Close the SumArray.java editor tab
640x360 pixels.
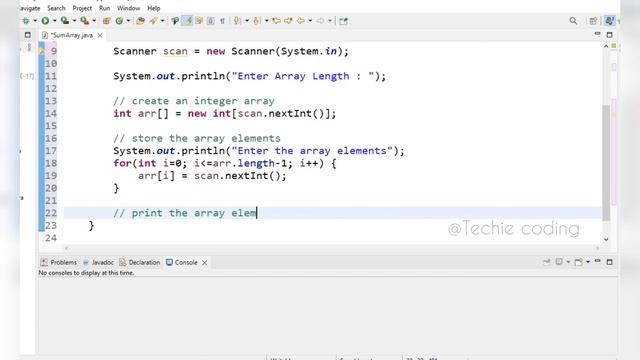click(100, 36)
